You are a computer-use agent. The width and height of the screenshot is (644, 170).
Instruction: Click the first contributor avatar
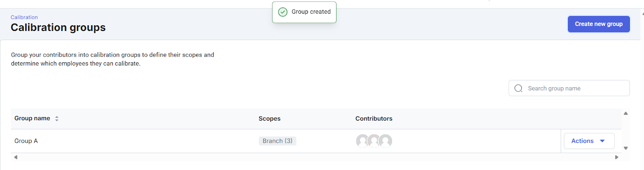click(362, 141)
